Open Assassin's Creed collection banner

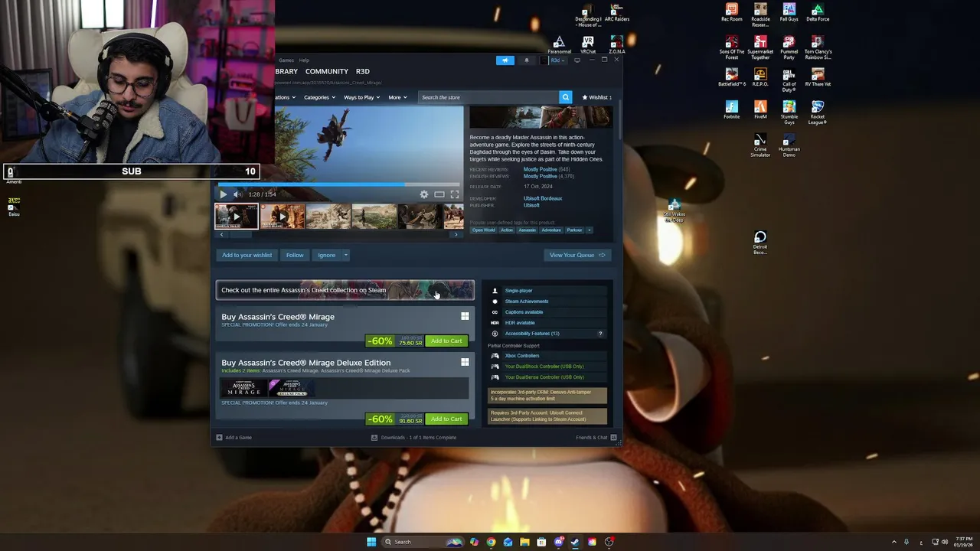click(345, 290)
